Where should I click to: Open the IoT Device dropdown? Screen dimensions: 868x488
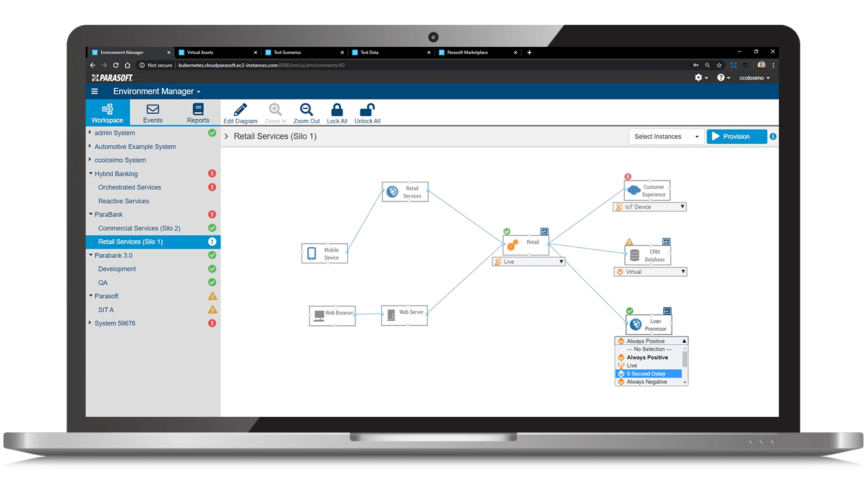650,207
